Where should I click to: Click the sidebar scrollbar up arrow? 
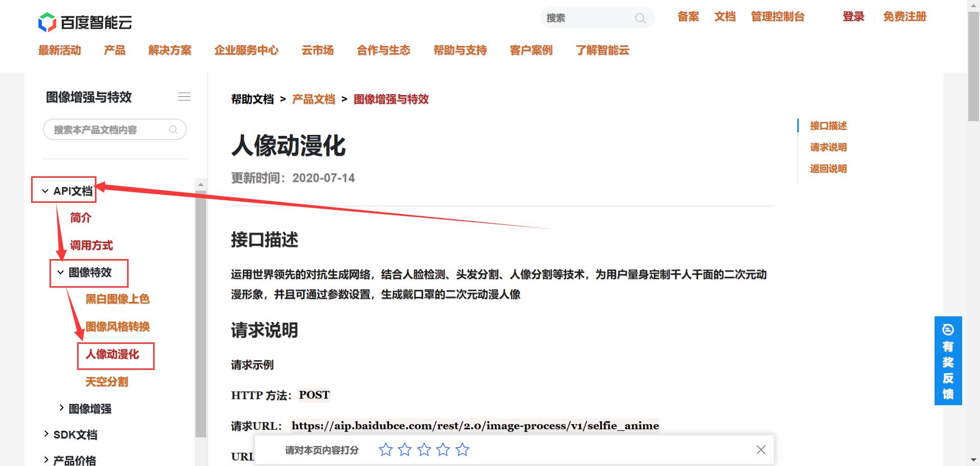201,184
